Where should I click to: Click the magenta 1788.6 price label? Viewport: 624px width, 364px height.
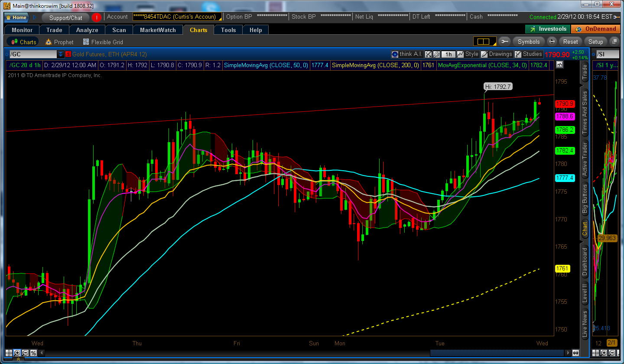pyautogui.click(x=565, y=117)
